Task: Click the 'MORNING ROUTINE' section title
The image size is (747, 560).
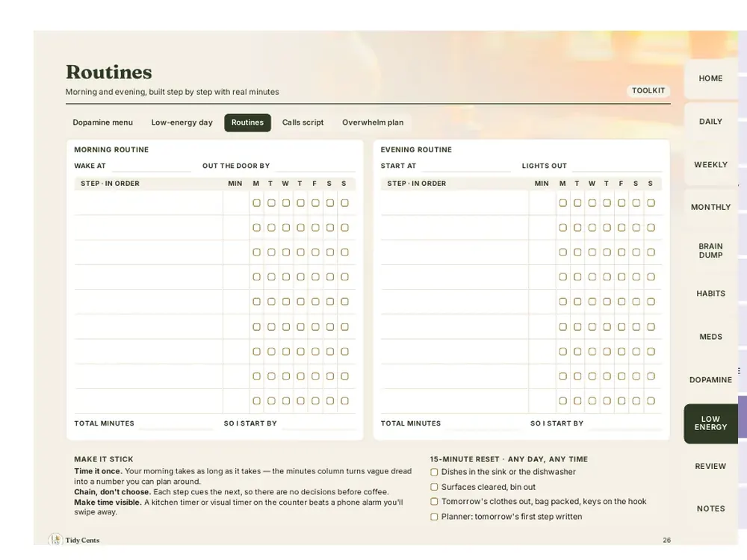Action: click(111, 150)
